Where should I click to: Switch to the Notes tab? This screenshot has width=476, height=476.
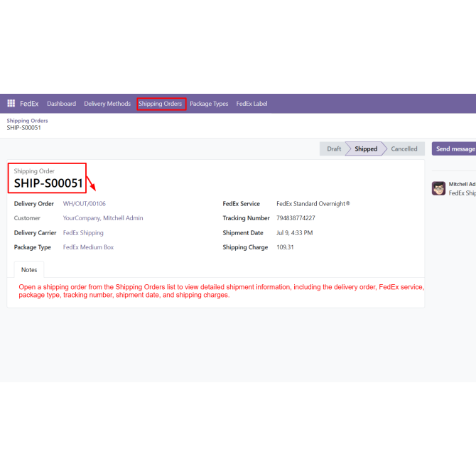tap(29, 269)
